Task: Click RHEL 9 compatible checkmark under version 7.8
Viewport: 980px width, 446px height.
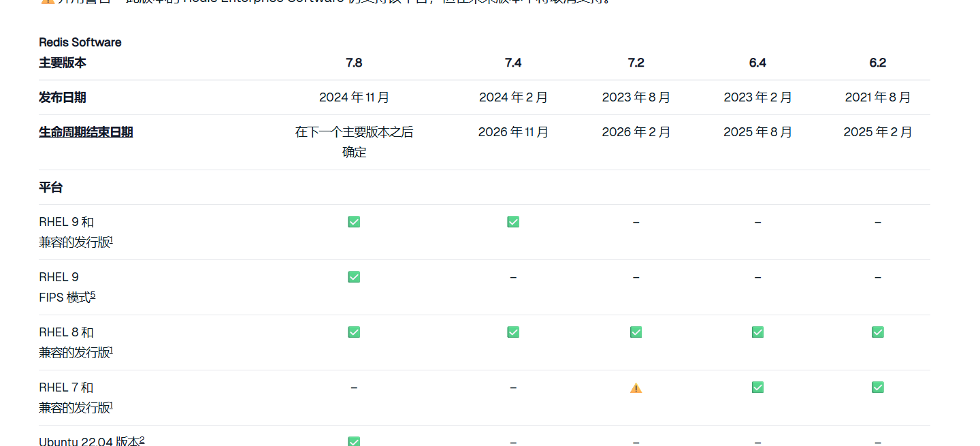Action: pos(354,222)
